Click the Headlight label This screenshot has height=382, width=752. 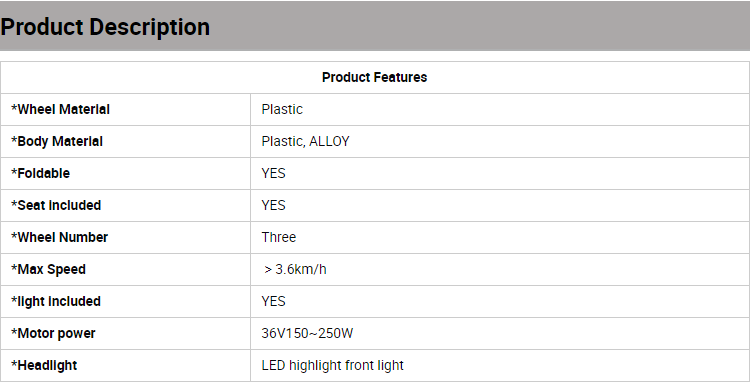click(44, 365)
